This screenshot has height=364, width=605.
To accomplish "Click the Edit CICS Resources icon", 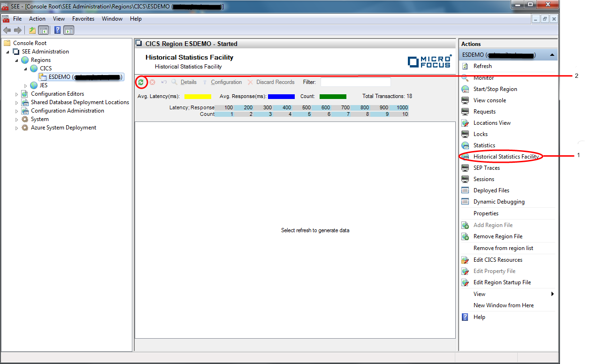I will click(x=465, y=260).
